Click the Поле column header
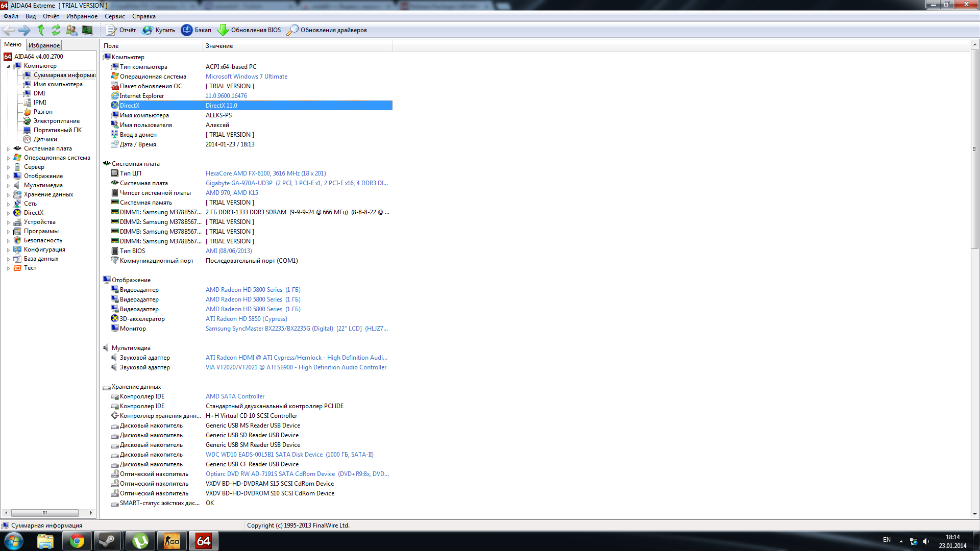The width and height of the screenshot is (980, 551). pyautogui.click(x=152, y=46)
